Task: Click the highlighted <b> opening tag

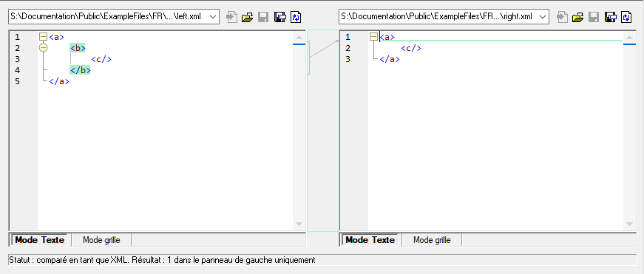Action: 78,48
